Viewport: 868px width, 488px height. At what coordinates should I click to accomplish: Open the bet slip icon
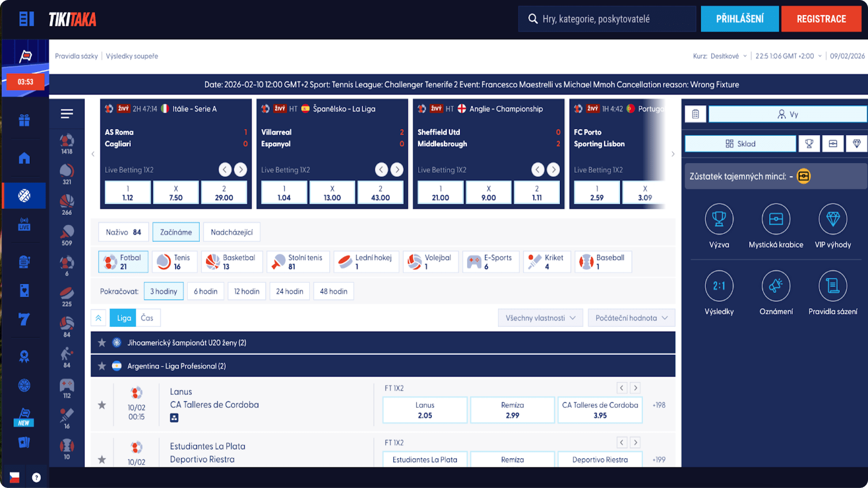[695, 114]
